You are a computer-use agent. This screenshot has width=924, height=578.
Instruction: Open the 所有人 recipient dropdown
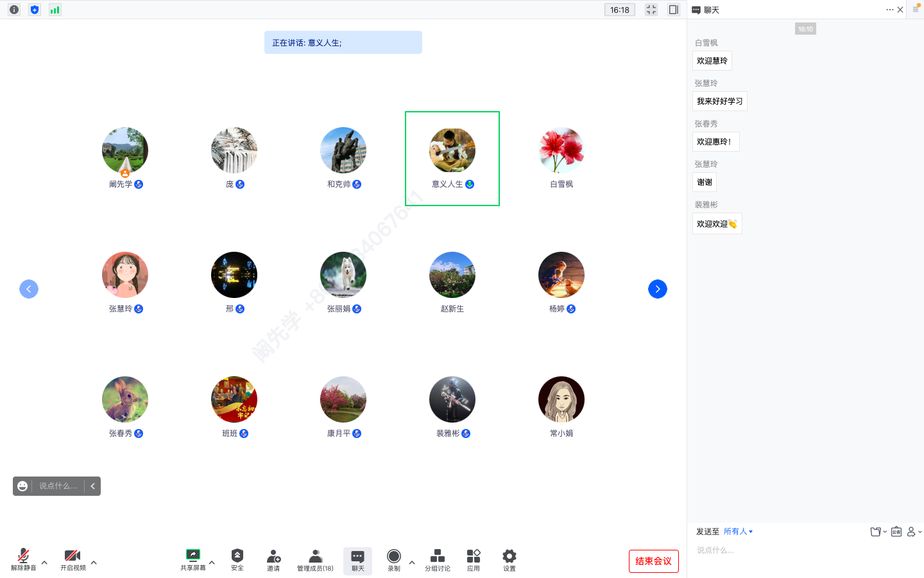(x=738, y=532)
